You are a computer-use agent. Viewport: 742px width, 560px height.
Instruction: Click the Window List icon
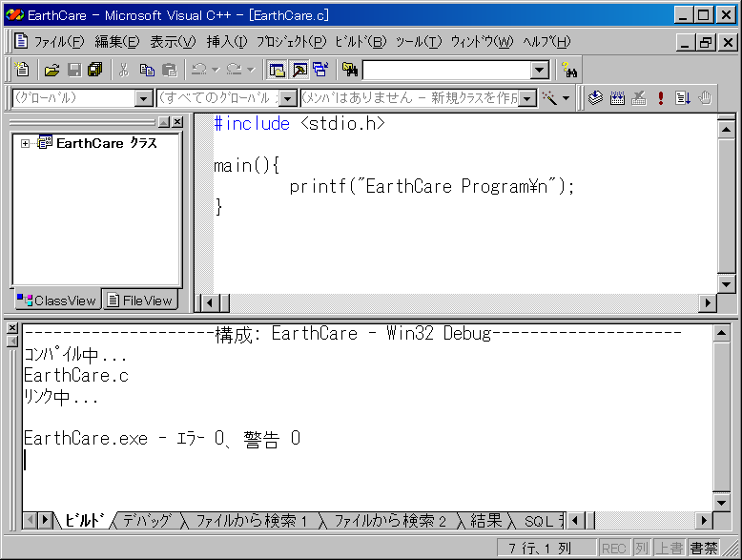[x=320, y=70]
